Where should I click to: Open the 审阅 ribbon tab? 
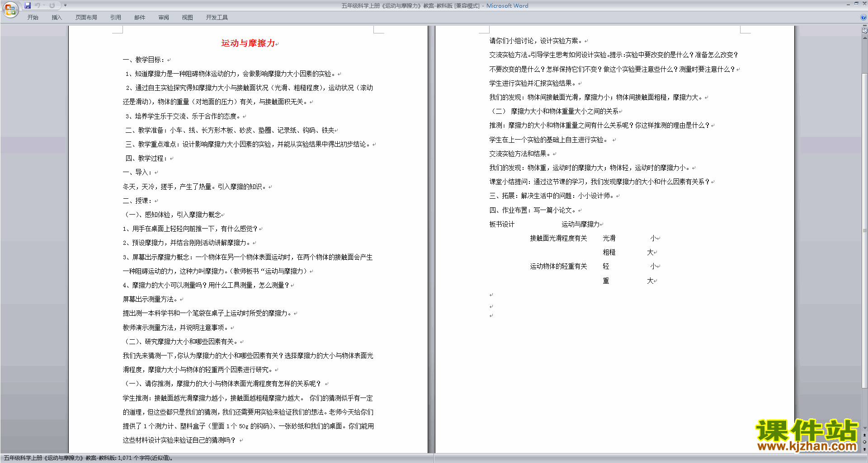click(164, 17)
